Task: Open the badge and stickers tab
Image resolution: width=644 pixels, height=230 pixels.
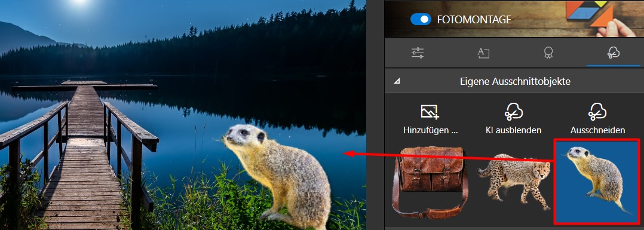Action: pos(548,53)
